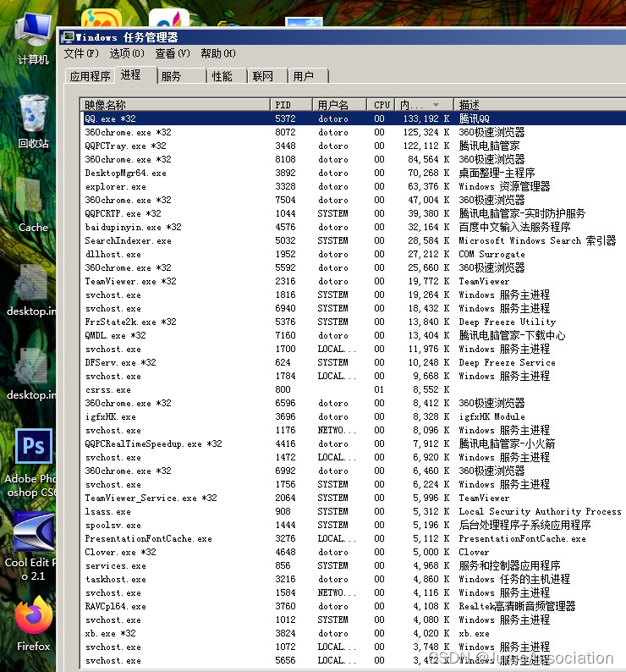This screenshot has height=672, width=626.
Task: Select the QQ.exe *32 process row
Action: pos(354,118)
